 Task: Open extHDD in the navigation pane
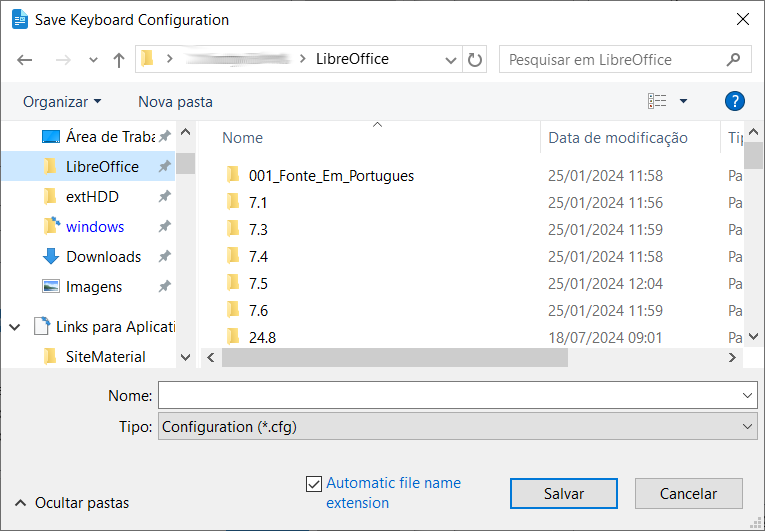(92, 197)
